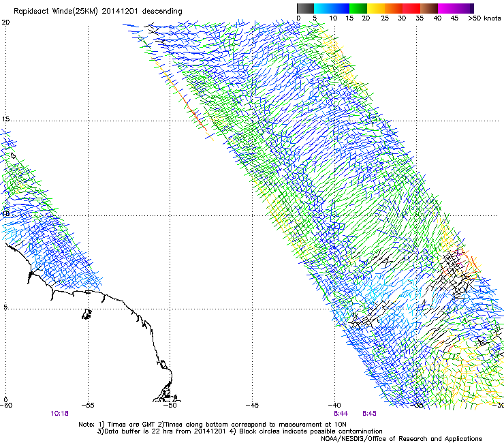Click the brown 35-40 knots legend segment
Screen dimensions: 504x443
pyautogui.click(x=429, y=8)
